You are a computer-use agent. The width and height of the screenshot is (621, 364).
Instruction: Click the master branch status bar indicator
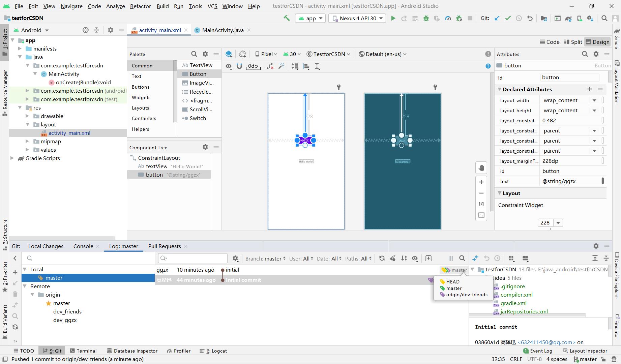pyautogui.click(x=585, y=359)
